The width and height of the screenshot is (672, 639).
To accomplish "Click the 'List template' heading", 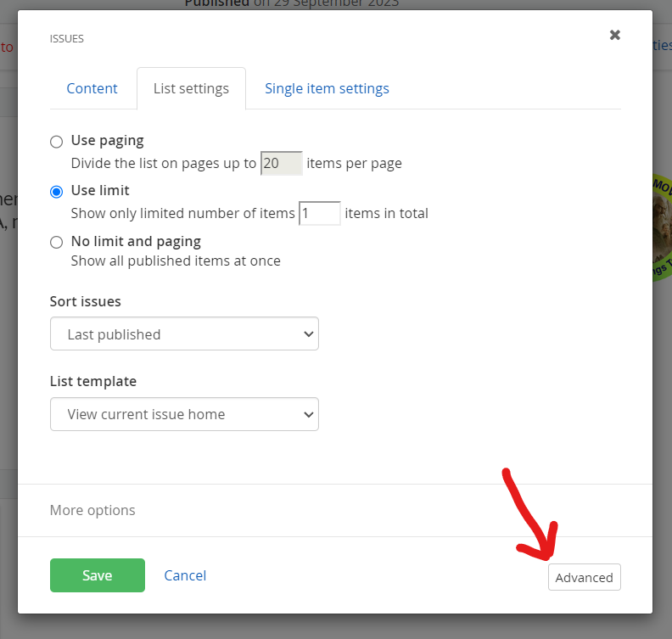I will click(x=93, y=381).
